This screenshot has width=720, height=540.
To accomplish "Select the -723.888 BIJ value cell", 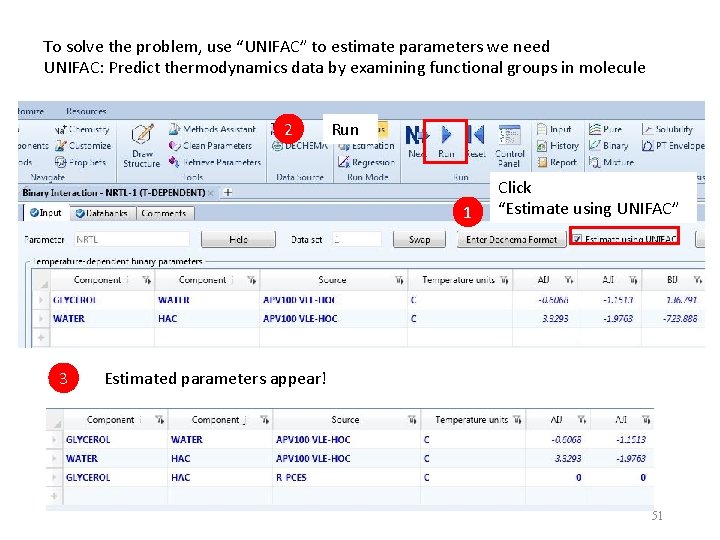I will [x=673, y=318].
